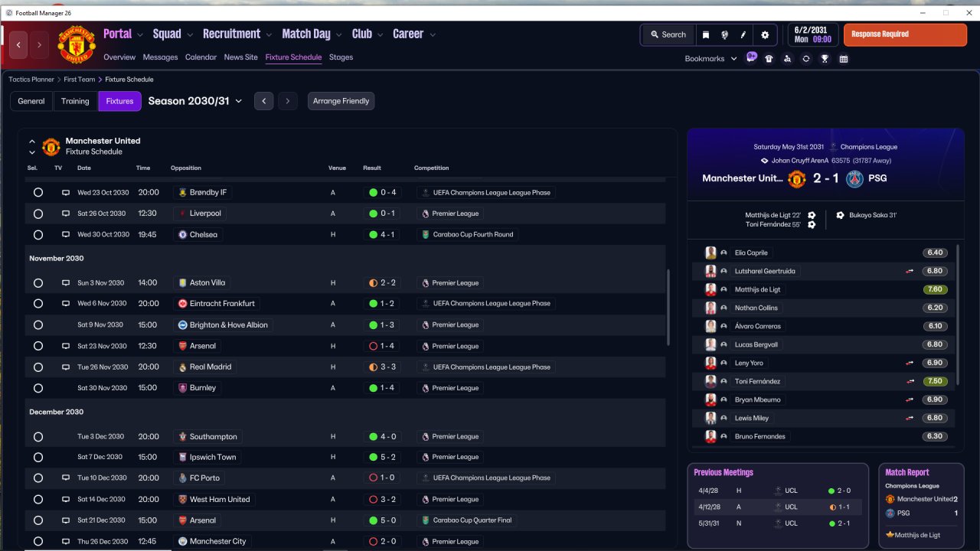Switch to the Messages tab

tap(160, 57)
